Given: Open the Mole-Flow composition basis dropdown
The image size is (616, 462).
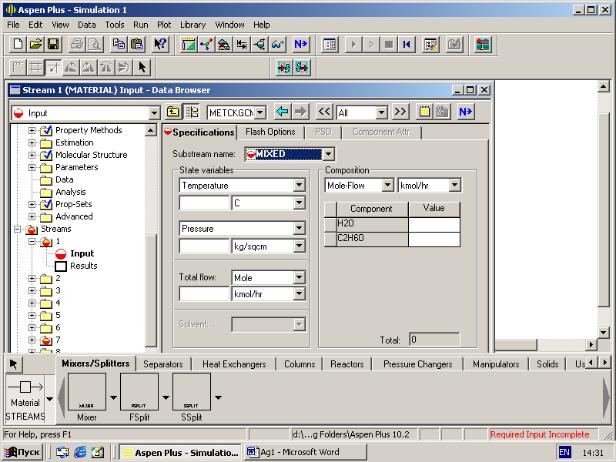Looking at the screenshot, I should pyautogui.click(x=388, y=185).
